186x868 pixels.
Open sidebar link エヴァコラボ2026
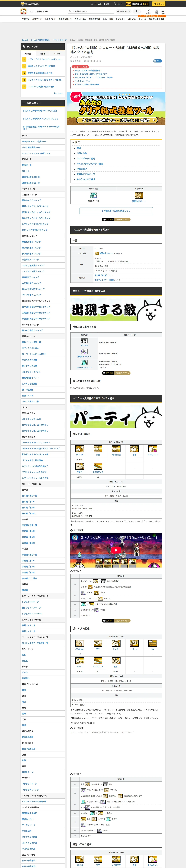pyautogui.click(x=30, y=348)
